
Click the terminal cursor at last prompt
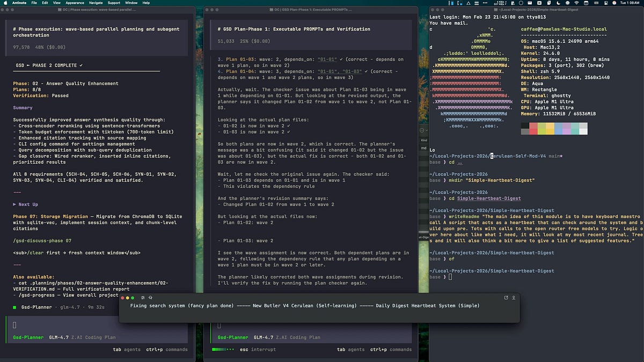tap(451, 277)
